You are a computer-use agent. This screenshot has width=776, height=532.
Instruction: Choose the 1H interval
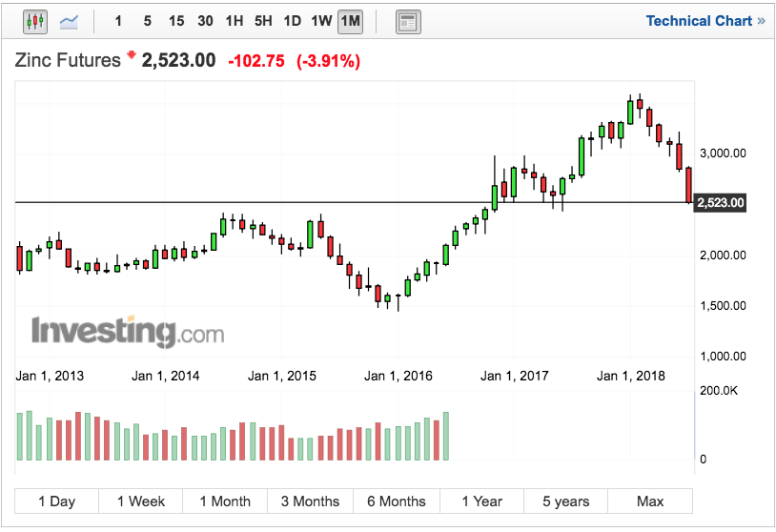point(235,21)
